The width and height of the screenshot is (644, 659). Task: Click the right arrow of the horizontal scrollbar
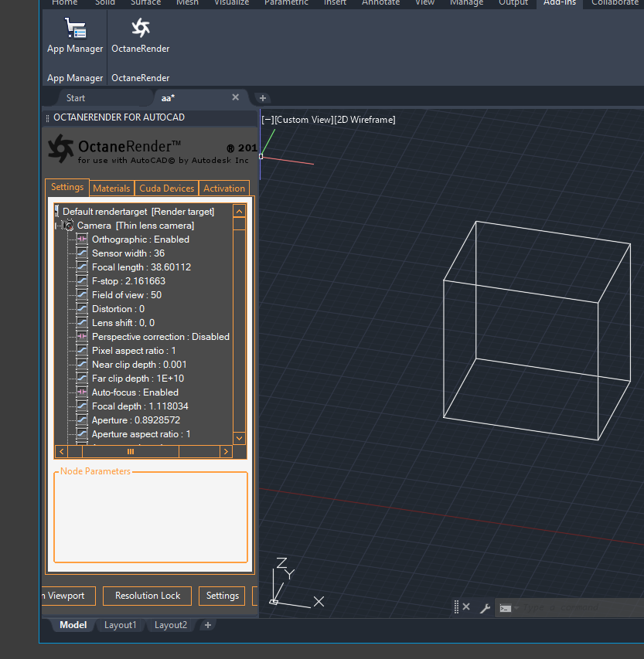226,451
